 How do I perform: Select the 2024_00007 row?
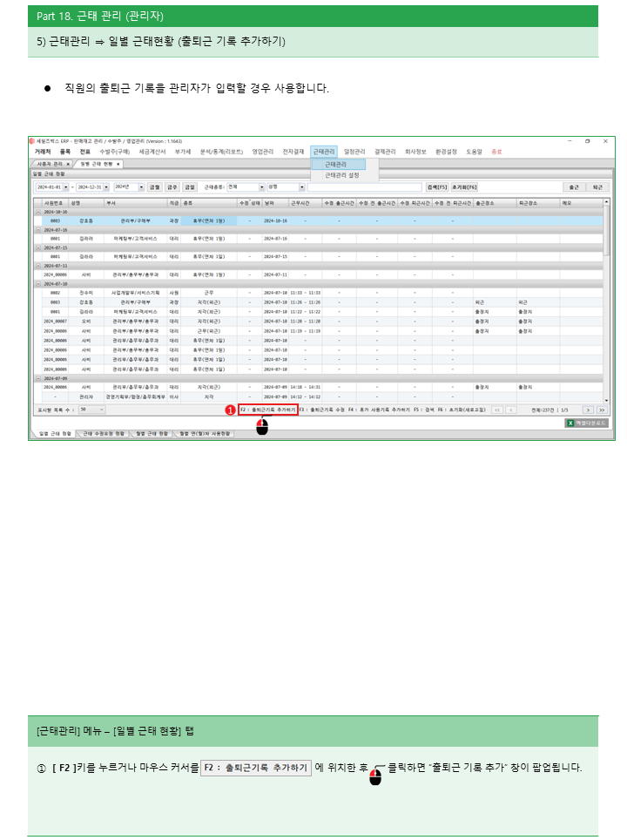pyautogui.click(x=319, y=322)
